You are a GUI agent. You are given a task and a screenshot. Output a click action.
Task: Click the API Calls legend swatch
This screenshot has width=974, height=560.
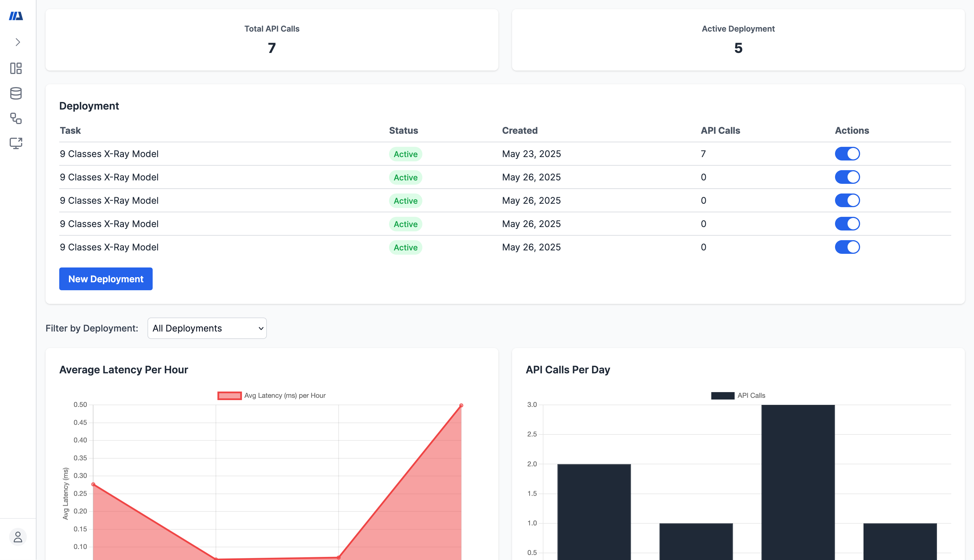coord(722,395)
